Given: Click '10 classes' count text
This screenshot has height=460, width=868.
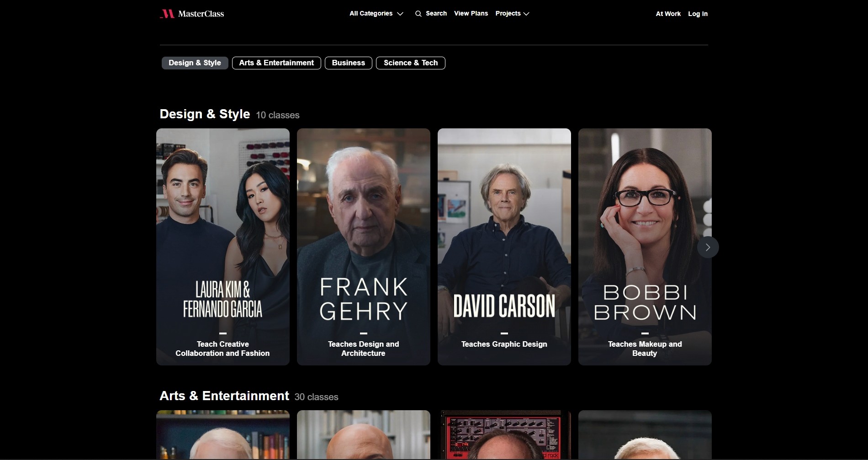Looking at the screenshot, I should coord(278,115).
